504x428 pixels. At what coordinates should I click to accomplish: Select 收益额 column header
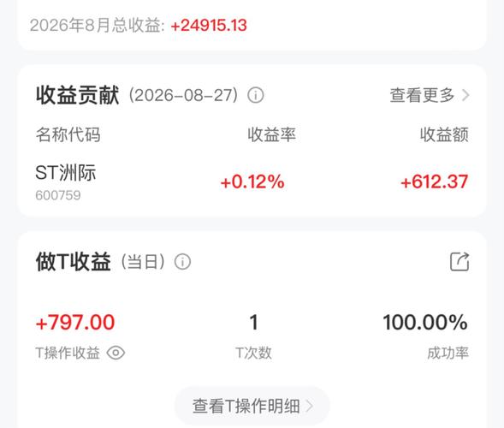(x=444, y=134)
